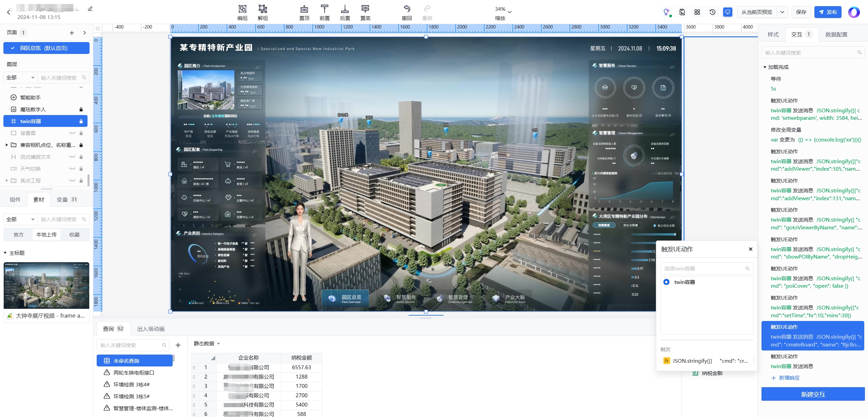Open the preview options dropdown arrow

(x=782, y=12)
